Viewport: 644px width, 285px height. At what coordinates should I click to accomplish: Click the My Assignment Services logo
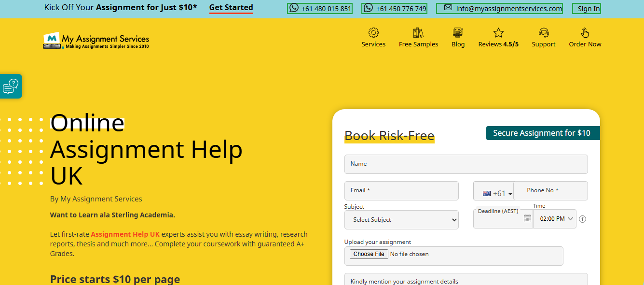(96, 41)
